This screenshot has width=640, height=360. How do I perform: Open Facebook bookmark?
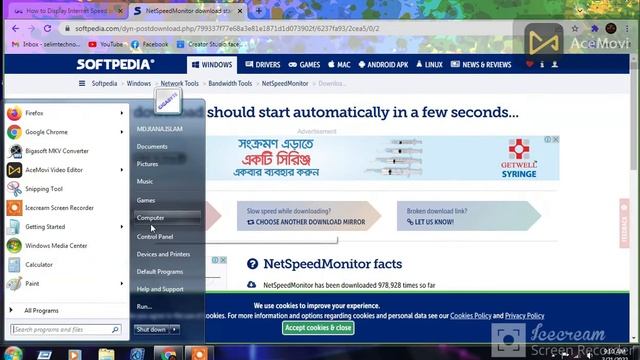coord(149,44)
